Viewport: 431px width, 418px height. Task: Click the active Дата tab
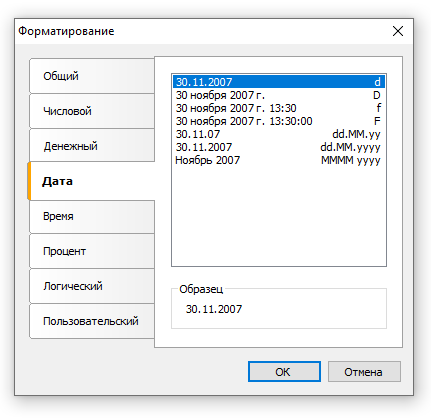click(x=91, y=181)
